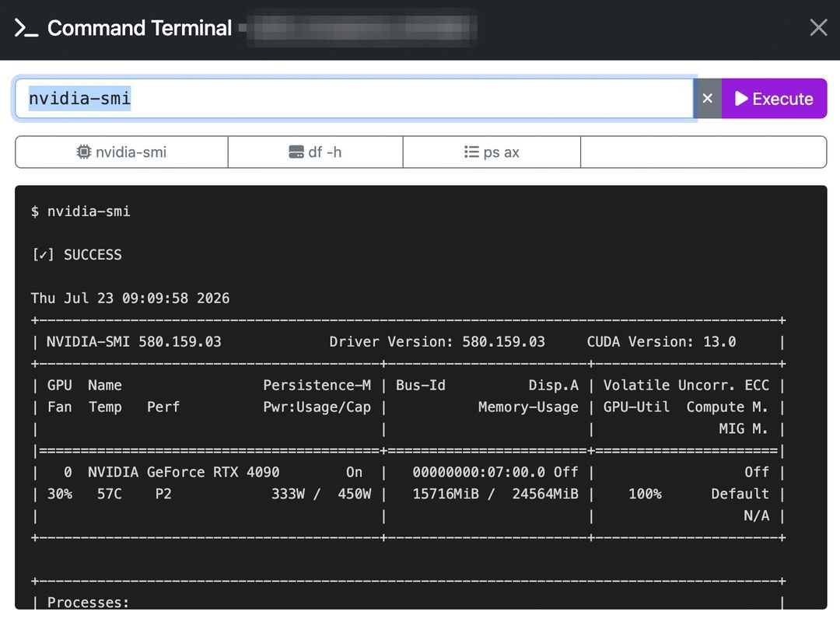840x622 pixels.
Task: Click the "Default" compute mode value
Action: pyautogui.click(x=740, y=494)
